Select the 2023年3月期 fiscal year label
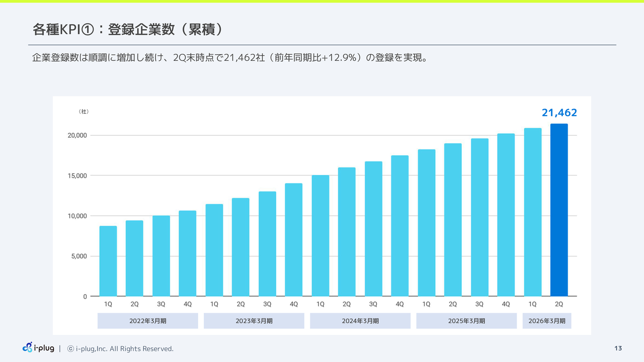This screenshot has height=362, width=644. click(254, 321)
